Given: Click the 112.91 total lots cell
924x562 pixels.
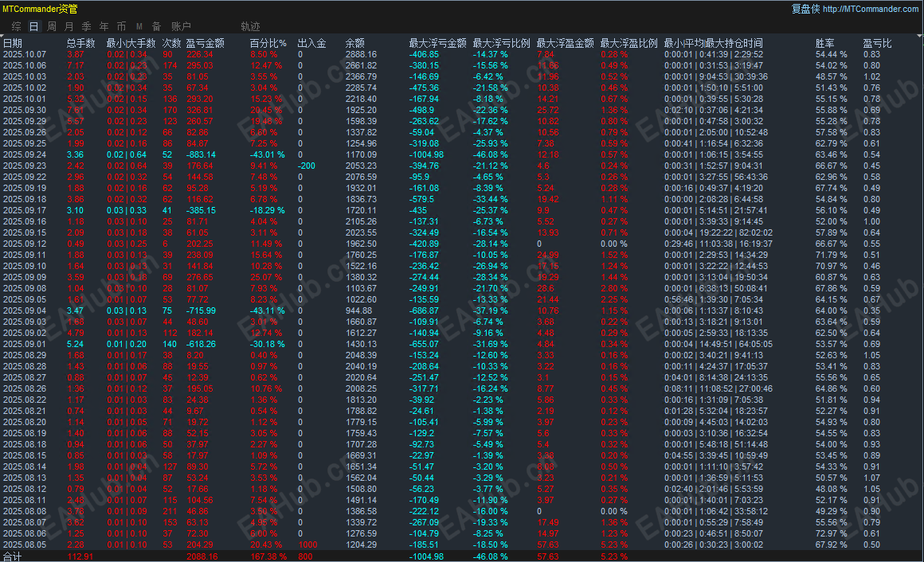Looking at the screenshot, I should tap(80, 556).
